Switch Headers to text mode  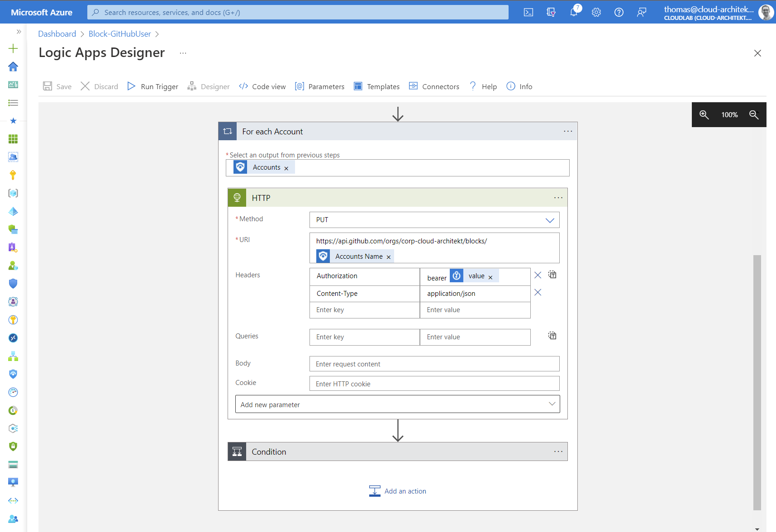pos(552,275)
